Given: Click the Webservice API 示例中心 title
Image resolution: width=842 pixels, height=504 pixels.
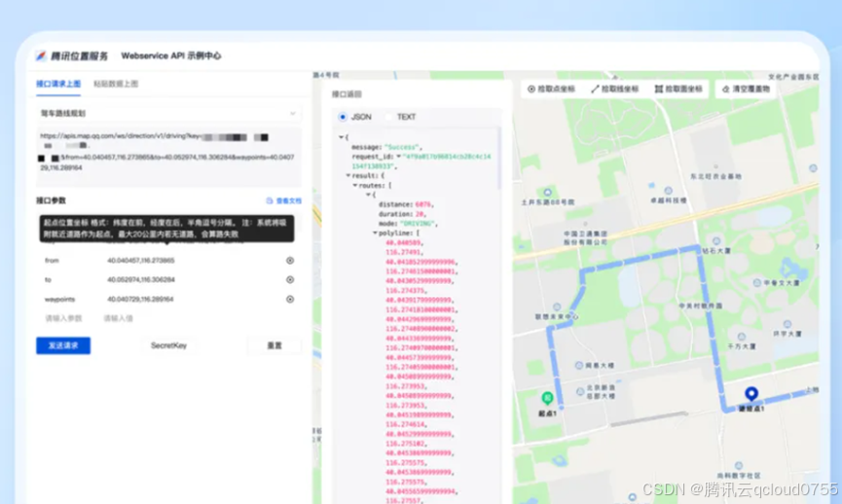Looking at the screenshot, I should 170,55.
